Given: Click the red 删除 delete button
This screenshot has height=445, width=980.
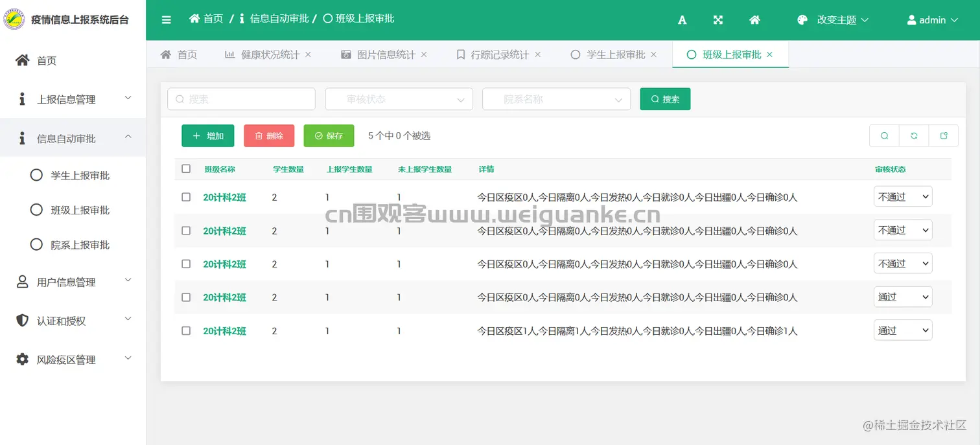Looking at the screenshot, I should pyautogui.click(x=269, y=135).
